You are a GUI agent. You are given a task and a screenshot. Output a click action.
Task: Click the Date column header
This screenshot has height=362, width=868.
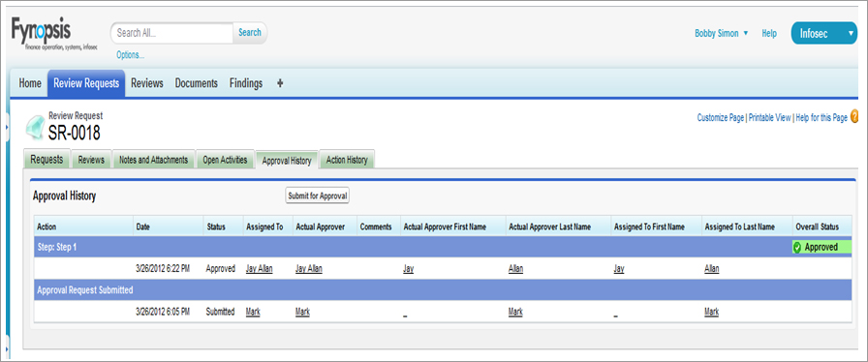[169, 226]
